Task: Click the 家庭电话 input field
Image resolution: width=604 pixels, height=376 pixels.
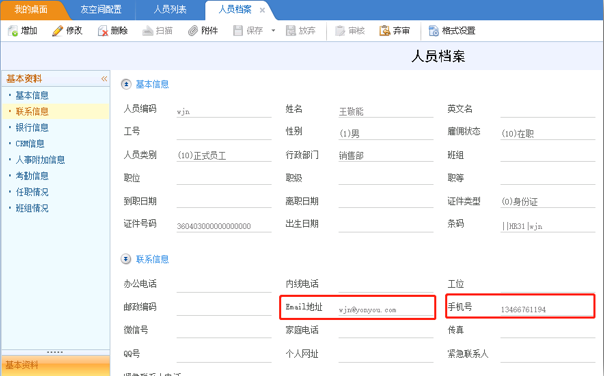Action: [386, 332]
